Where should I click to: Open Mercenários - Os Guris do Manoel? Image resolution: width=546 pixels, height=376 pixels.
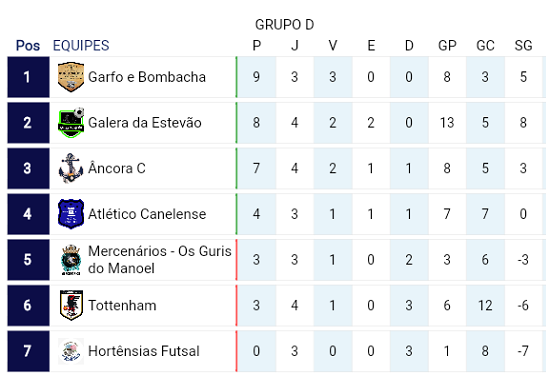160,260
